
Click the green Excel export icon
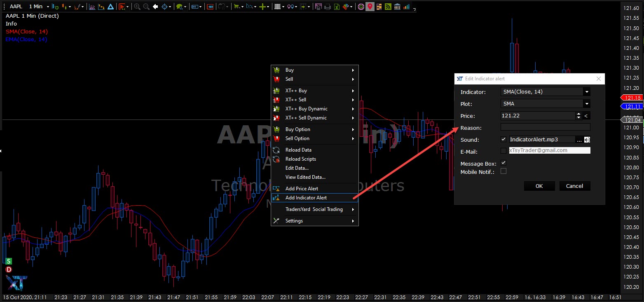click(x=337, y=7)
